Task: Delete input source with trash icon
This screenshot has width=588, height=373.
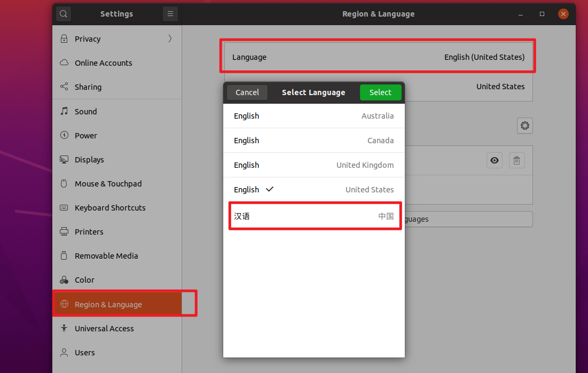Action: click(x=516, y=160)
